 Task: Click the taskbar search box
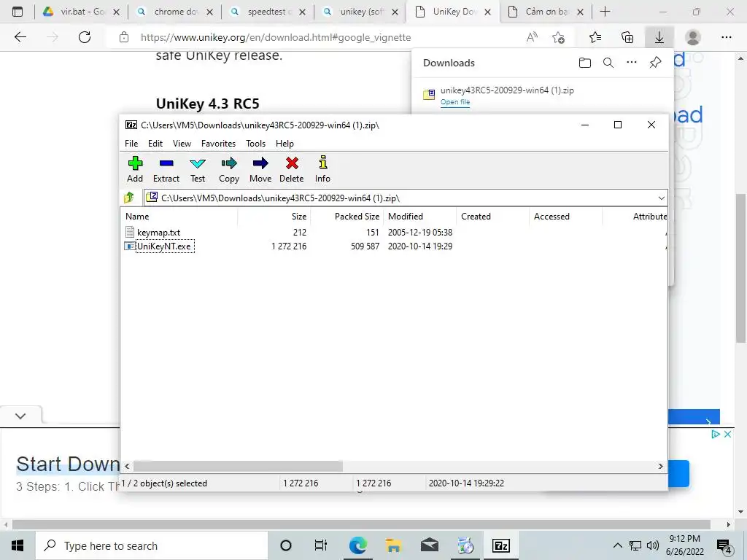pos(152,545)
